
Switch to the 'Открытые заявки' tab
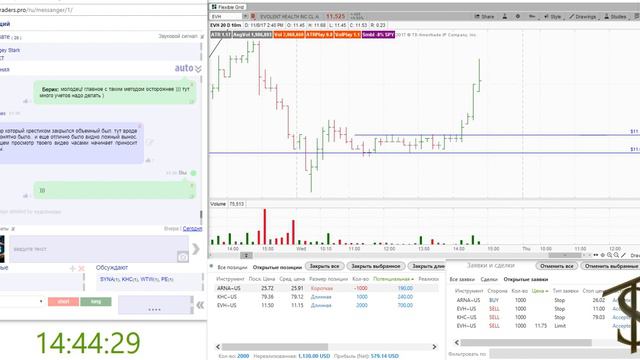tap(526, 280)
